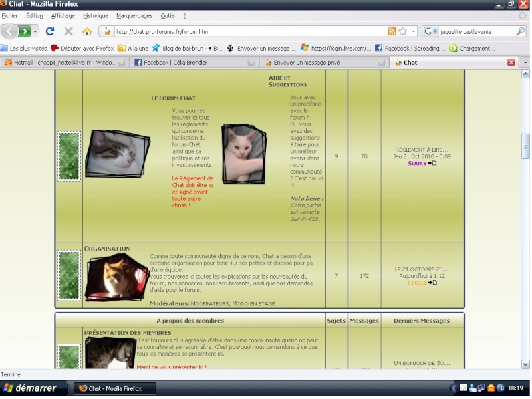Open the navigation history dropdown arrow
532x399 pixels.
click(x=35, y=31)
